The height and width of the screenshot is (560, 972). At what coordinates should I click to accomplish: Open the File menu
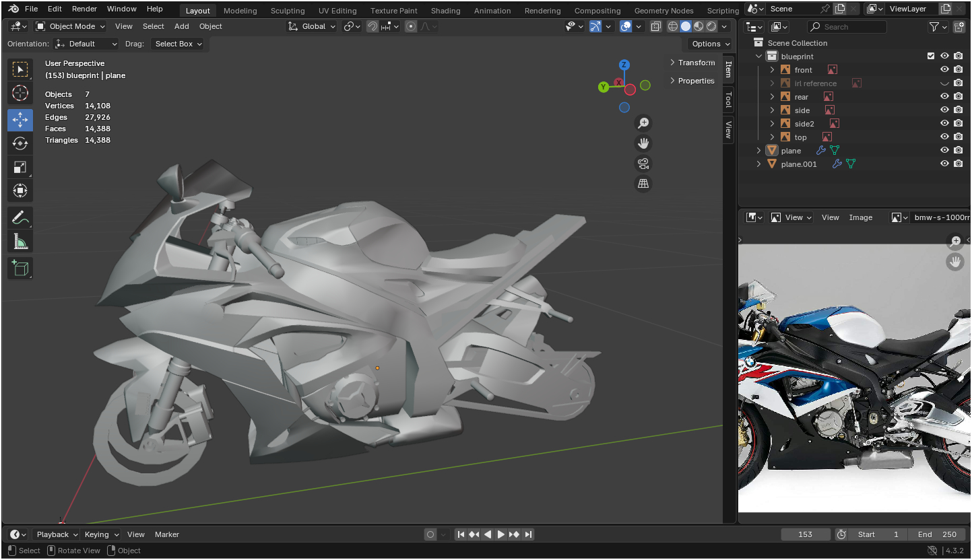coord(31,9)
